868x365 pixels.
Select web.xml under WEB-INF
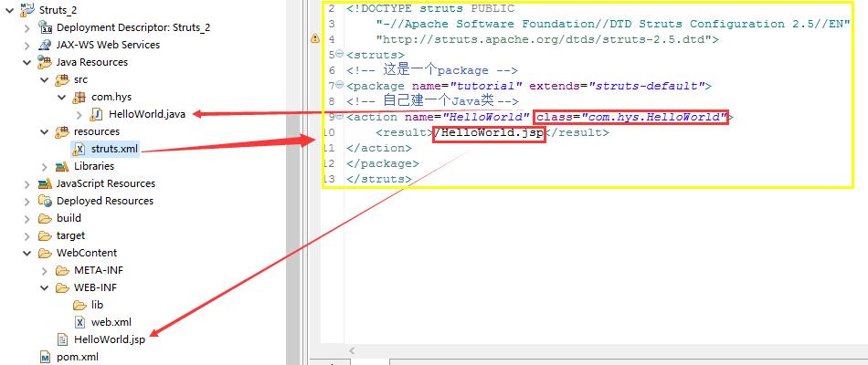pyautogui.click(x=111, y=322)
